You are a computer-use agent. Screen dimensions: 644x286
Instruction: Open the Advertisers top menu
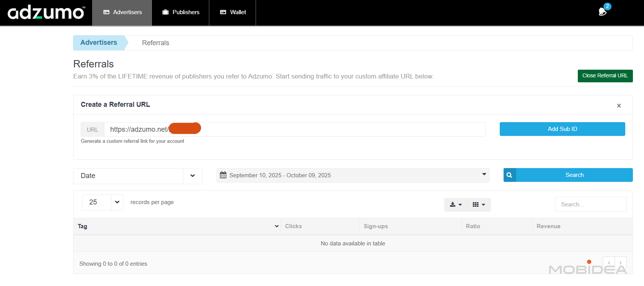[x=122, y=12]
